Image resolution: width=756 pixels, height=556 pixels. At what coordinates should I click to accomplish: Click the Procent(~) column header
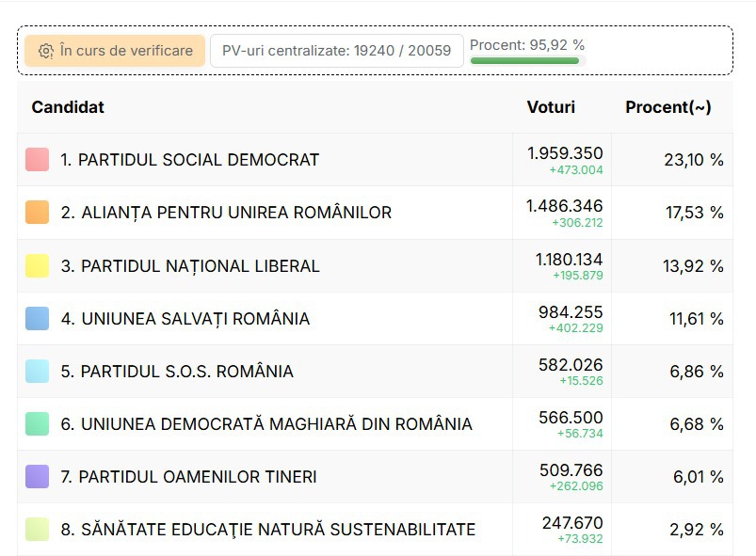pyautogui.click(x=668, y=107)
